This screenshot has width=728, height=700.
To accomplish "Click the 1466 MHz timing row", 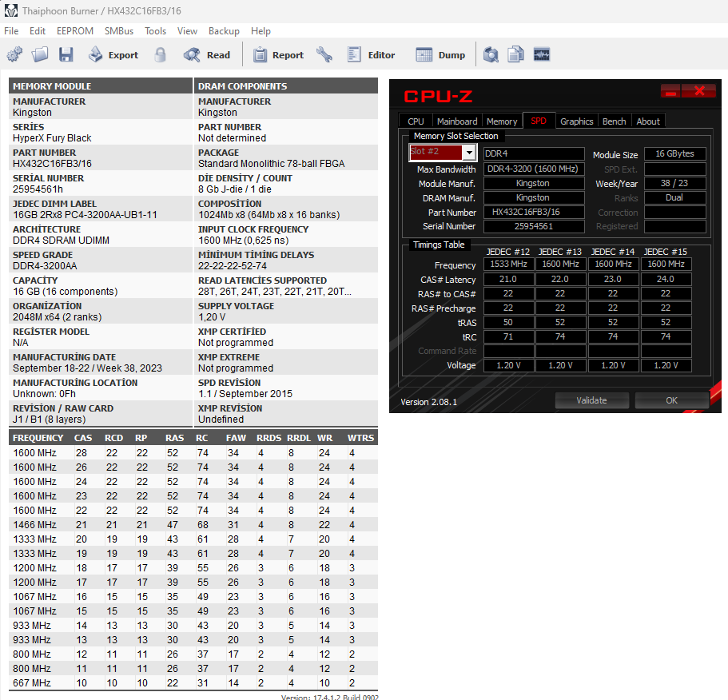I will [x=193, y=524].
